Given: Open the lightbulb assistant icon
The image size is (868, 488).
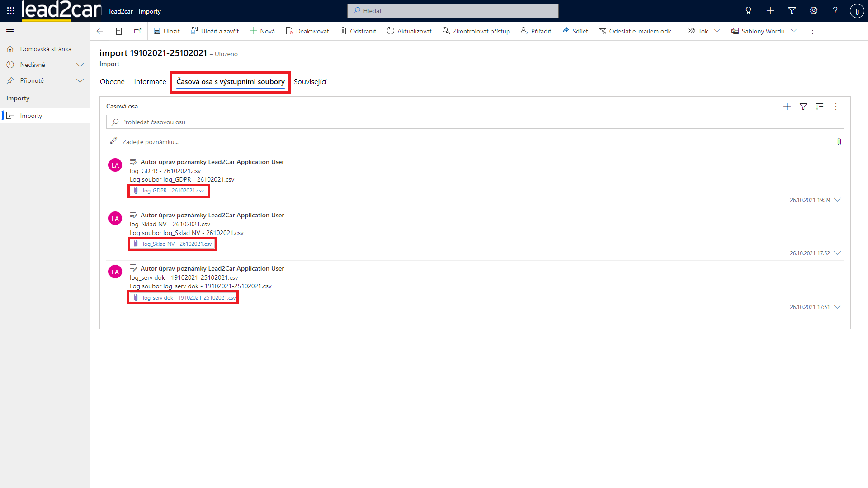Looking at the screenshot, I should click(x=748, y=10).
